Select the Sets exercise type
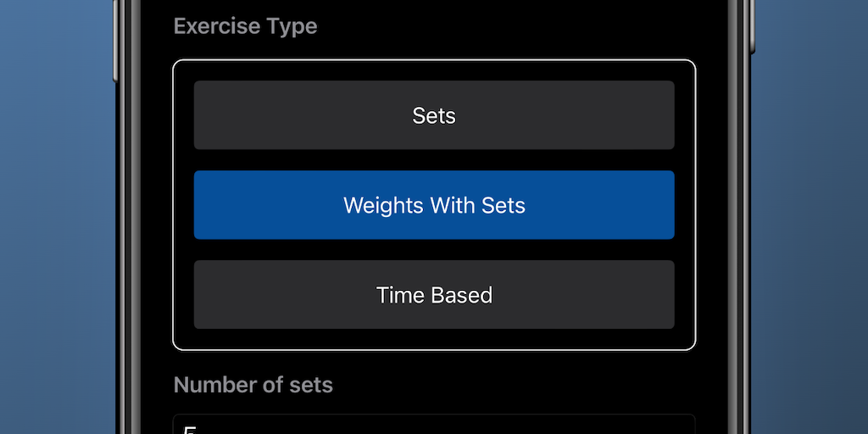Image resolution: width=868 pixels, height=434 pixels. coord(434,115)
